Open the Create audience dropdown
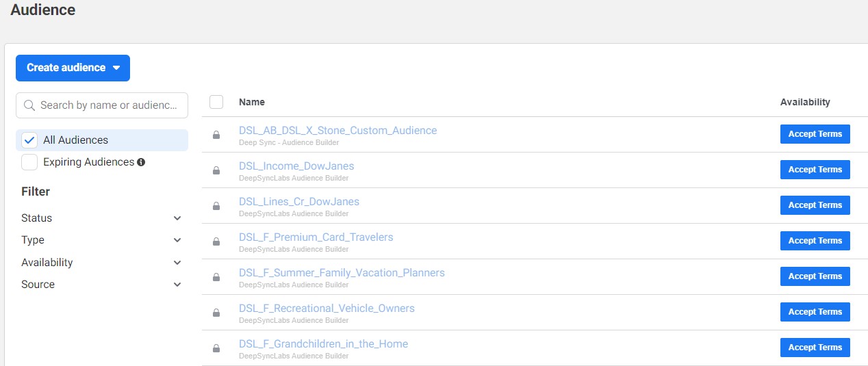This screenshot has width=868, height=366. (73, 68)
